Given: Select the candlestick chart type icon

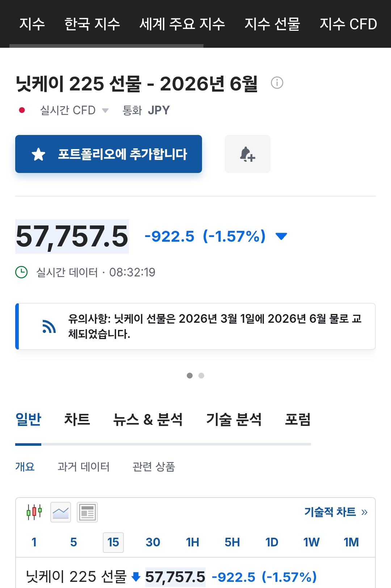Looking at the screenshot, I should click(x=34, y=512).
